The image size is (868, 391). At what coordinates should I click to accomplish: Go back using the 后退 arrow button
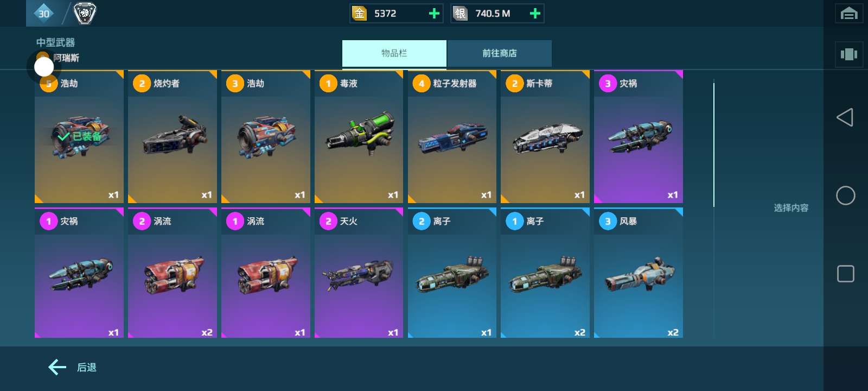tap(73, 368)
